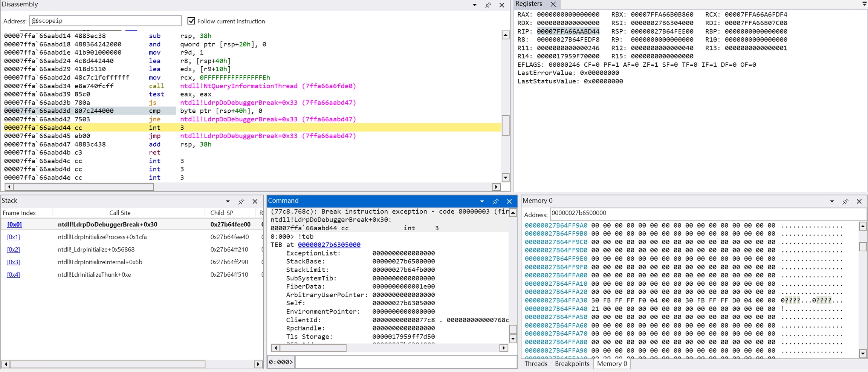The width and height of the screenshot is (868, 372).
Task: Close the Memory 0 panel
Action: (x=859, y=201)
